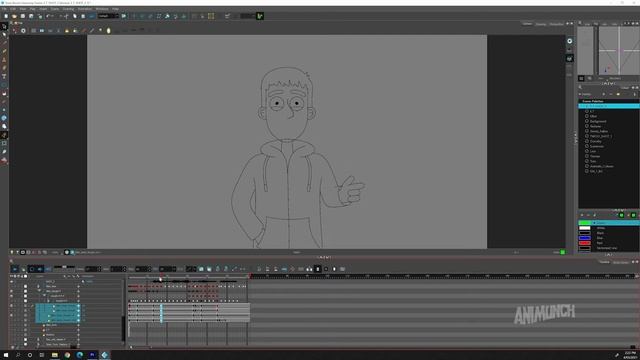Open Adobe Premiere from the taskbar
The height and width of the screenshot is (360, 640).
[92, 355]
